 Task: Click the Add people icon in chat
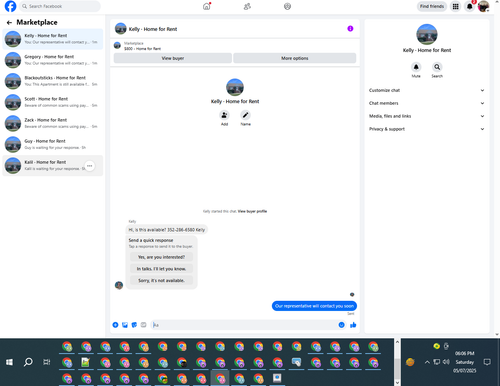(224, 115)
